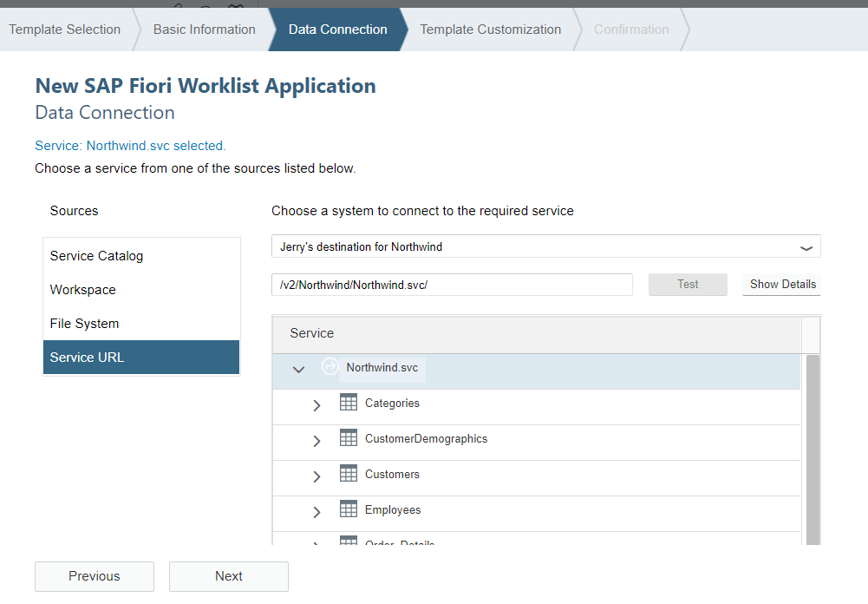Expand the CustomerDemographics entity node
The image size is (868, 604).
[x=317, y=440]
